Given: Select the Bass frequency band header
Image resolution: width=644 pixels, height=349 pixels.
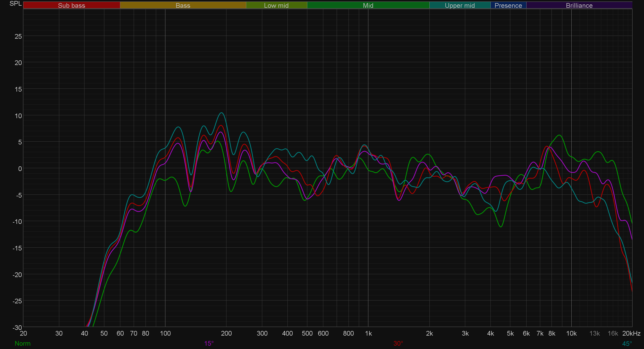Looking at the screenshot, I should pos(183,5).
